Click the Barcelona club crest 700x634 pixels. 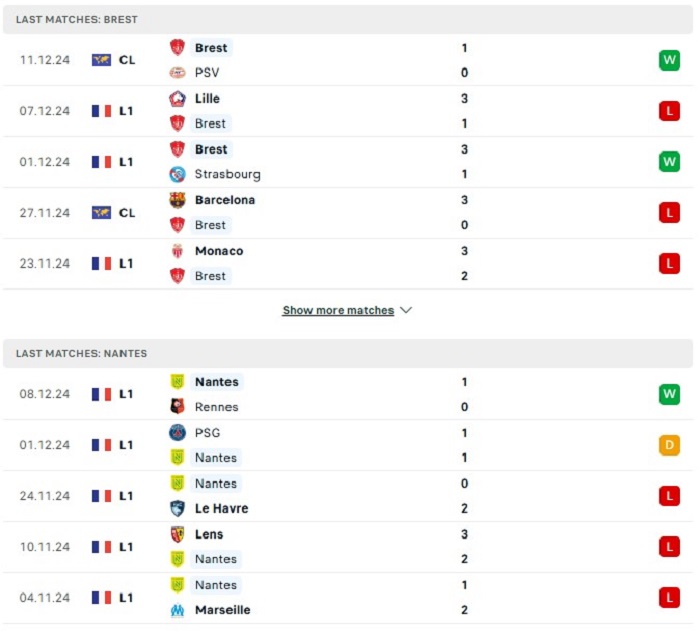(x=178, y=200)
